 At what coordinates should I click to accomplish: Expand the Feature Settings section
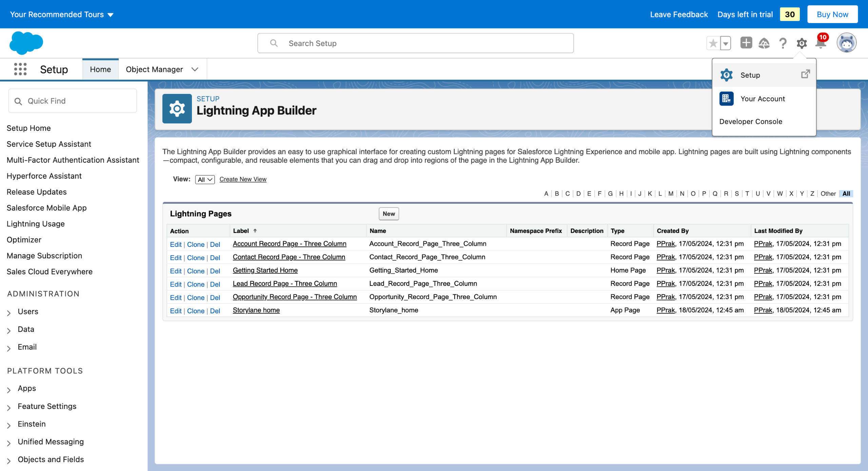[9, 407]
